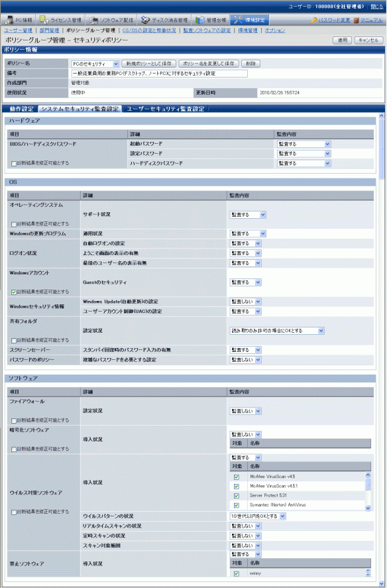Open the ソフトウェア配信 tab icon

tap(93, 20)
